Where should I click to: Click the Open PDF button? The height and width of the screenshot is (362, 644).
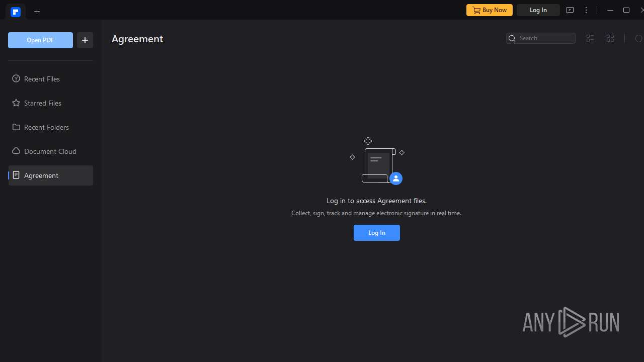[40, 40]
